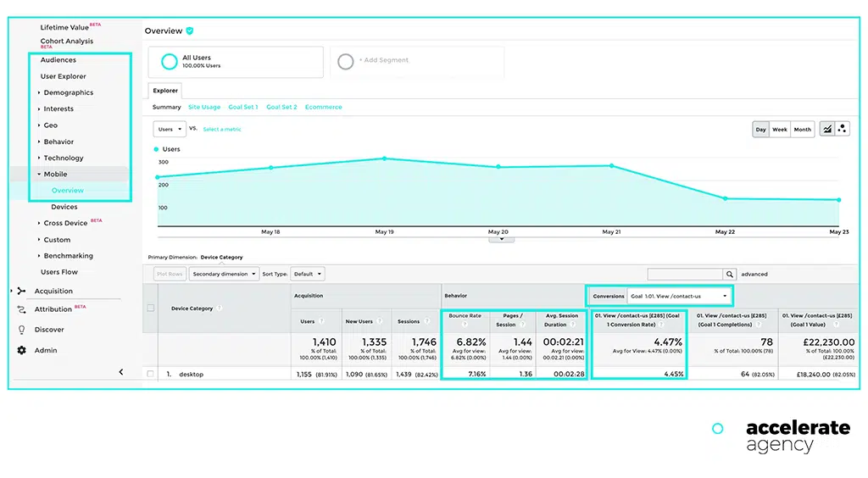This screenshot has width=868, height=478.
Task: Open the Ecommerce tab
Action: [x=323, y=108]
